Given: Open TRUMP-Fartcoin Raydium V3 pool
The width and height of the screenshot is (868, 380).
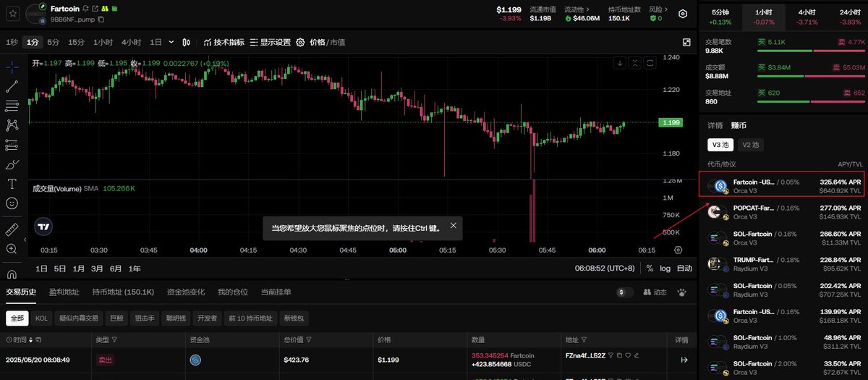Looking at the screenshot, I should 784,264.
